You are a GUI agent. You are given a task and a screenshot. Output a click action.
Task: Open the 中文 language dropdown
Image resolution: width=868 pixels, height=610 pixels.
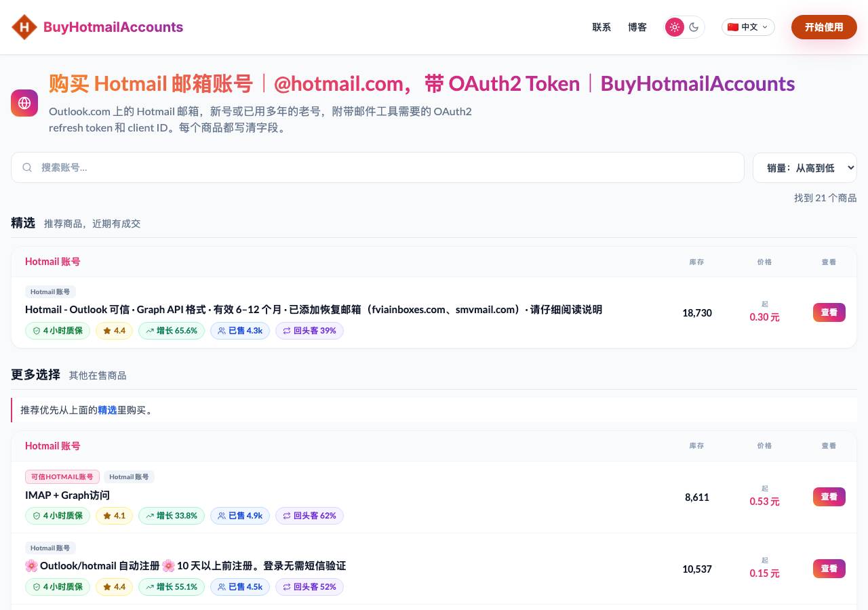coord(748,27)
